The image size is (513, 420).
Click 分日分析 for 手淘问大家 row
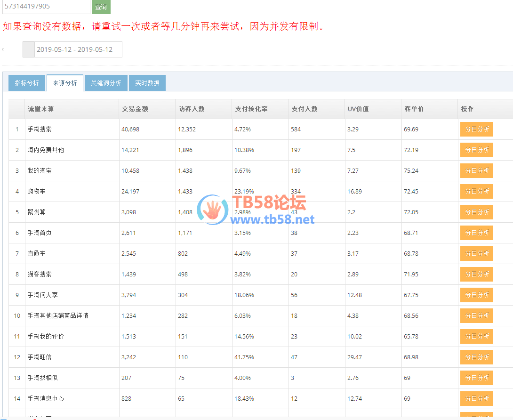coord(477,295)
